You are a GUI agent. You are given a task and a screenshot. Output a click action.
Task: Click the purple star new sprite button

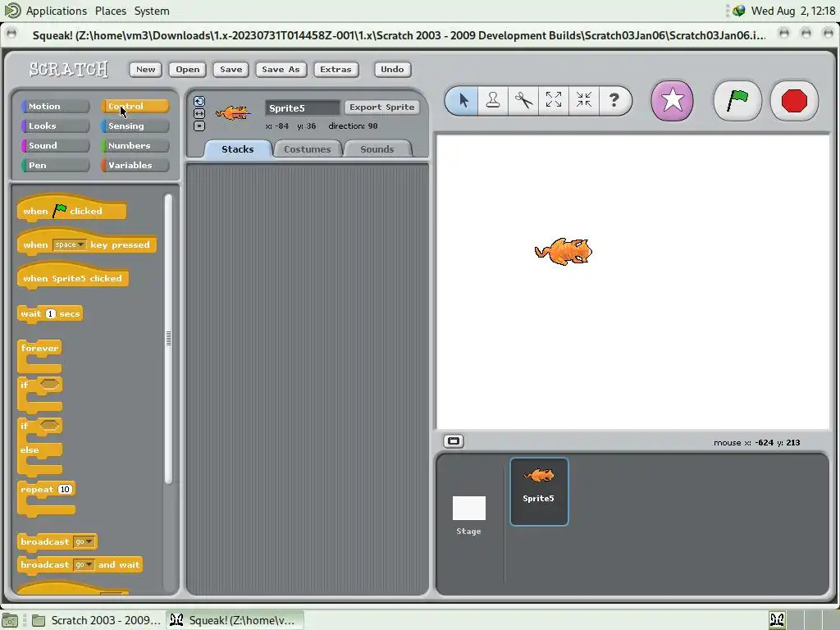point(673,101)
